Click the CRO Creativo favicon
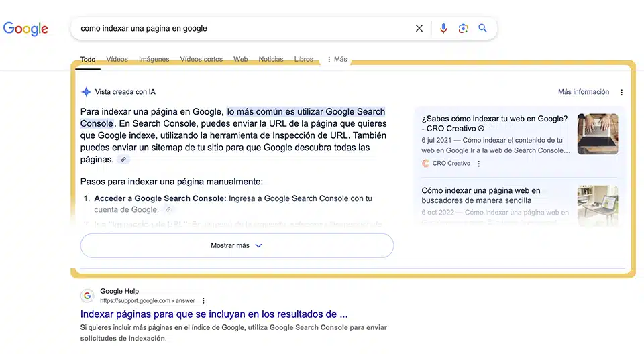The height and width of the screenshot is (354, 644). pyautogui.click(x=425, y=163)
